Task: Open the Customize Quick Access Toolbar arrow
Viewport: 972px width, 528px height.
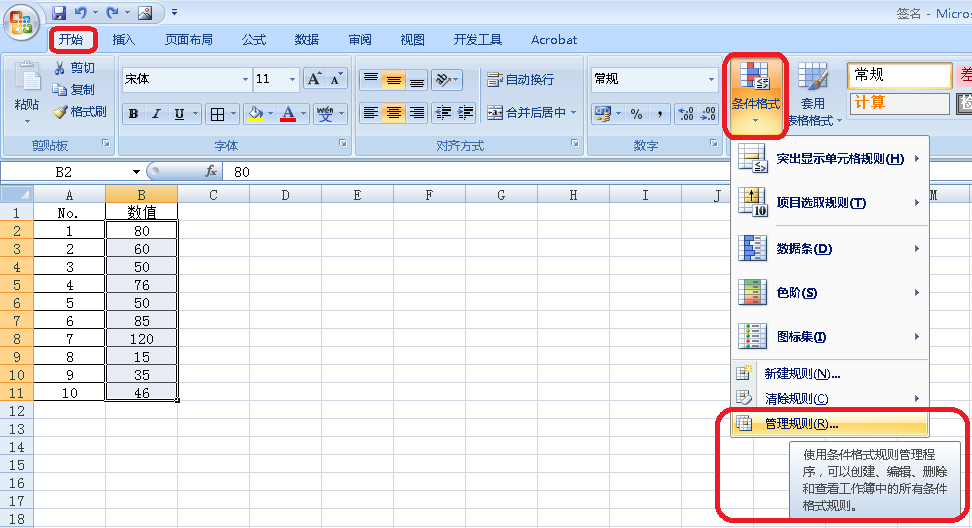Action: [174, 12]
